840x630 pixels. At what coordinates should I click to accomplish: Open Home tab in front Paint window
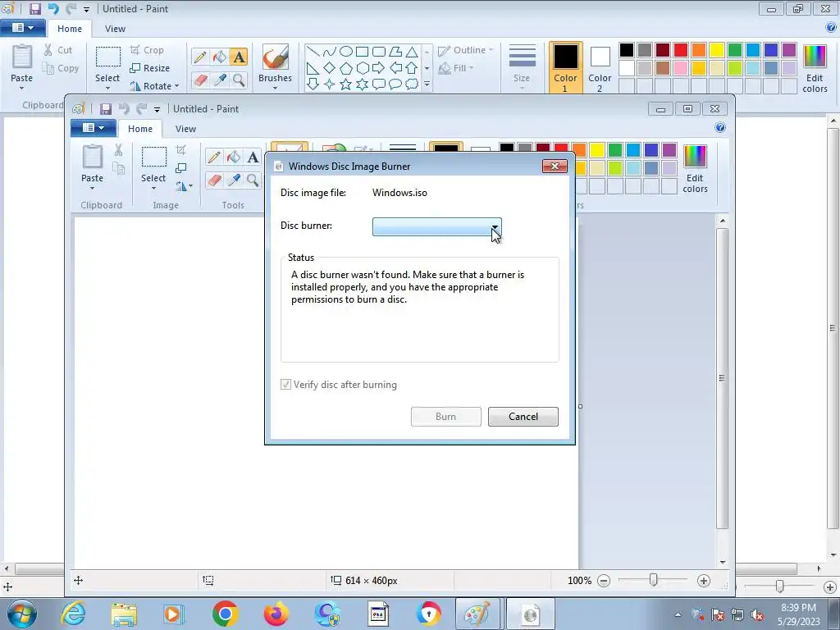click(x=140, y=129)
